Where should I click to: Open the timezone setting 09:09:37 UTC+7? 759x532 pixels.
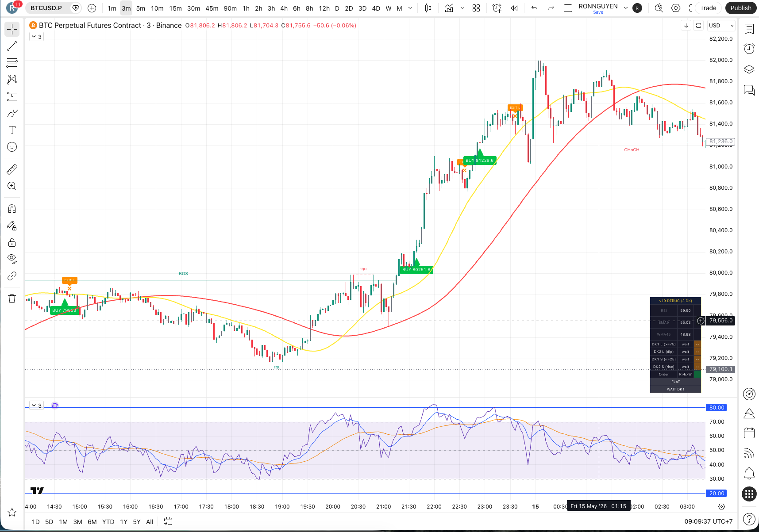[x=708, y=521]
